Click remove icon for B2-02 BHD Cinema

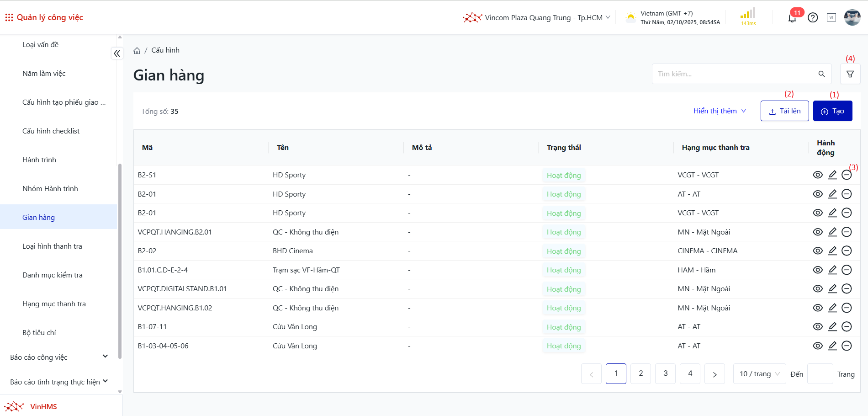tap(847, 251)
